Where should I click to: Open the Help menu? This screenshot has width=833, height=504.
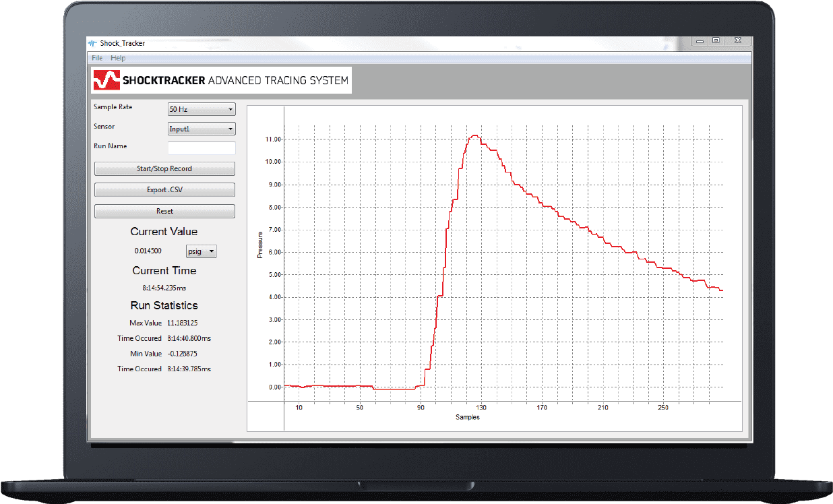pyautogui.click(x=118, y=57)
